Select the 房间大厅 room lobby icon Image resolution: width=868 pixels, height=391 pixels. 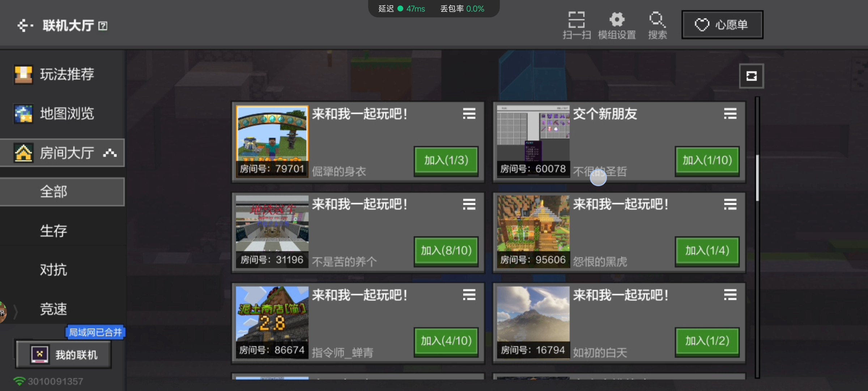tap(23, 152)
